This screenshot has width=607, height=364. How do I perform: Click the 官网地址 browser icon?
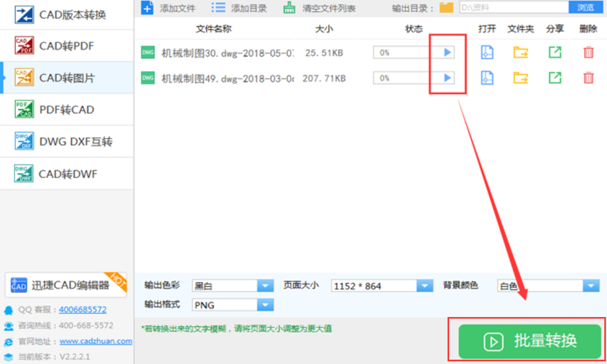coord(9,341)
